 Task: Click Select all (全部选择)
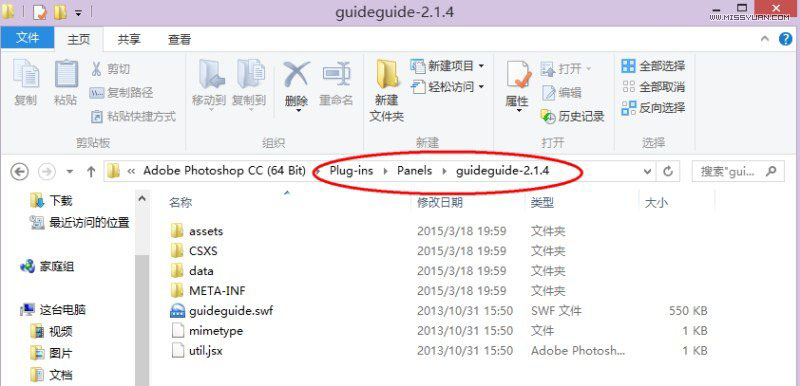(653, 66)
